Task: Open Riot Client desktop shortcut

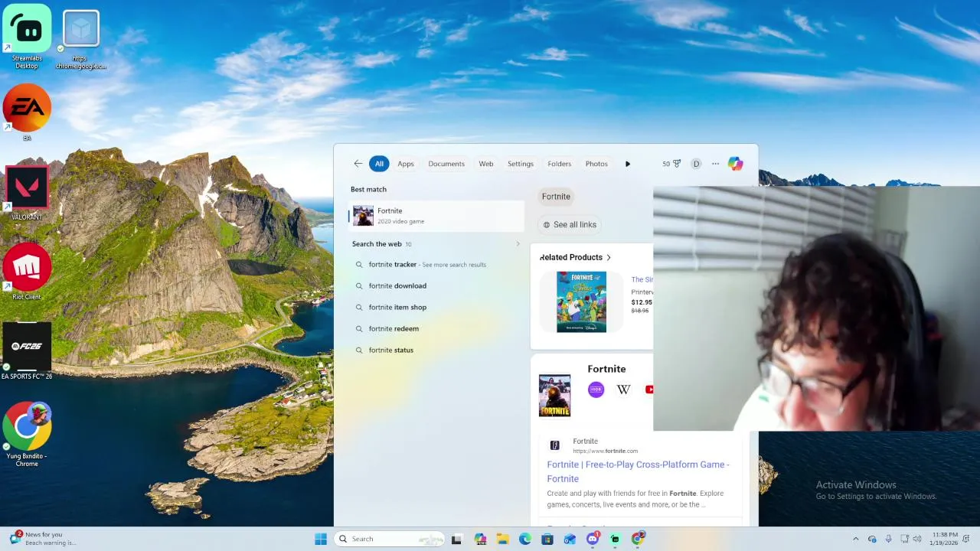Action: [x=27, y=272]
